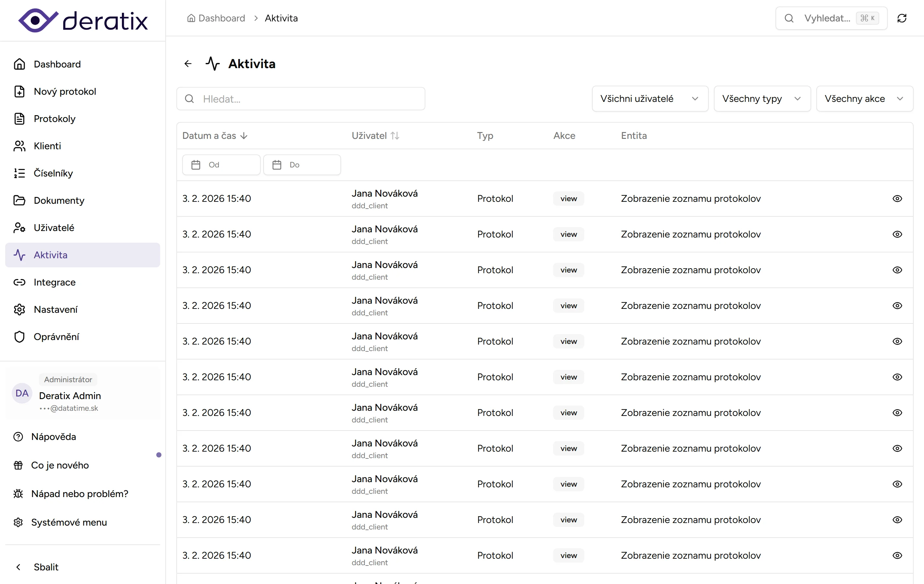Click eye icon on first activity row

click(897, 199)
